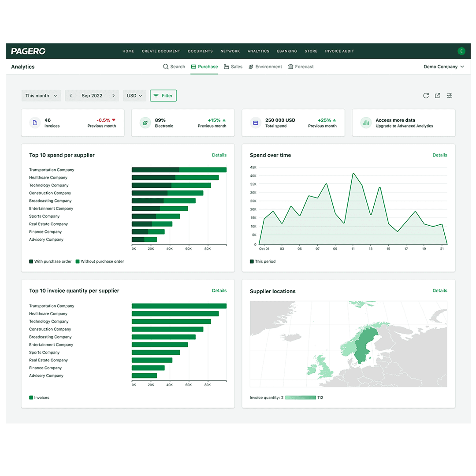This screenshot has height=476, width=476.
Task: Click the Filter button
Action: (x=164, y=96)
